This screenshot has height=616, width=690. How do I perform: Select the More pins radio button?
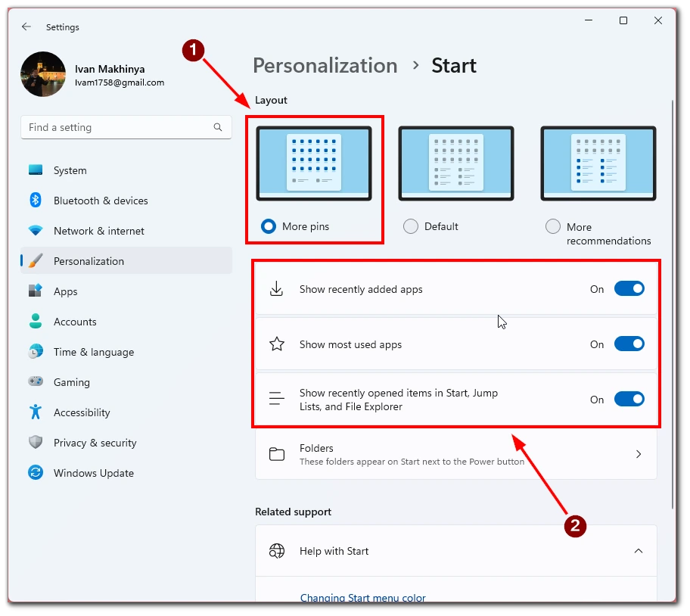269,226
